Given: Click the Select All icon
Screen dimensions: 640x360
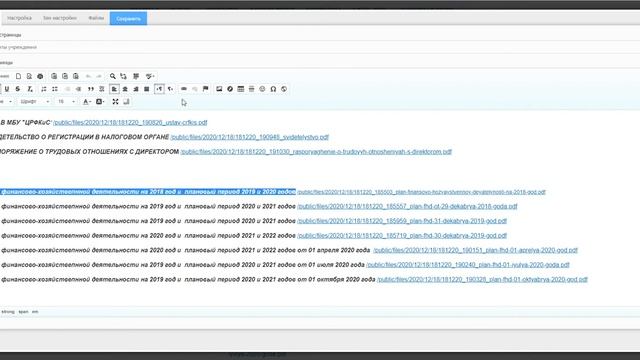Looking at the screenshot, I should (136, 76).
